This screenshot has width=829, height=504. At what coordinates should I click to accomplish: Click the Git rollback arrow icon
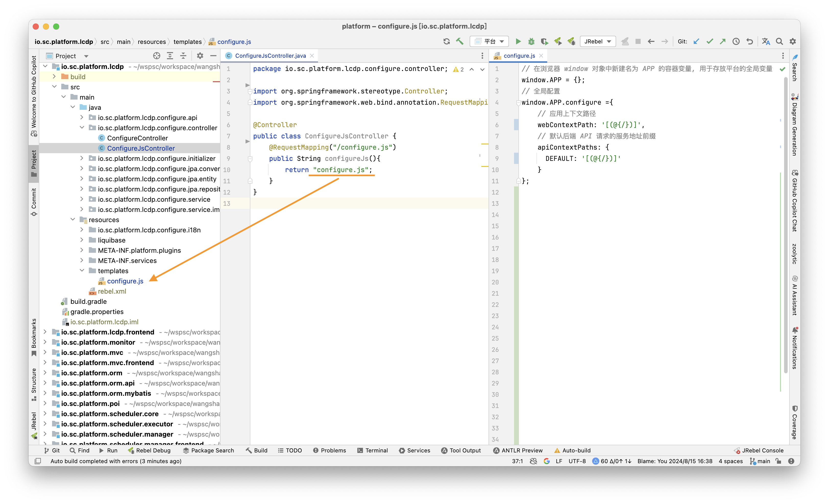(750, 41)
